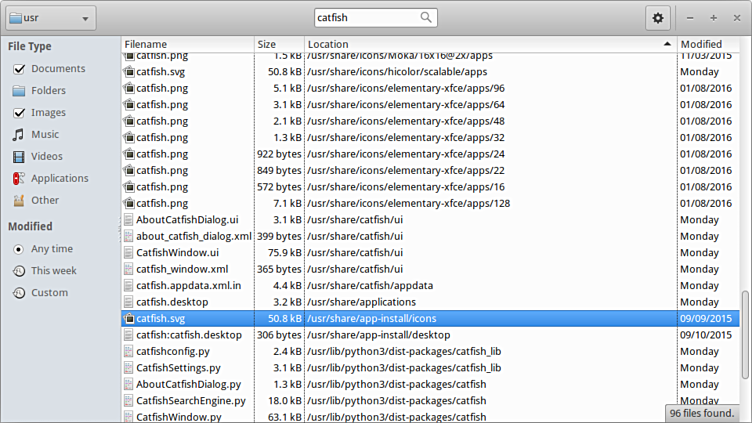Screen dimensions: 752x423
Task: Select the catfish.desktop file row
Action: click(172, 302)
